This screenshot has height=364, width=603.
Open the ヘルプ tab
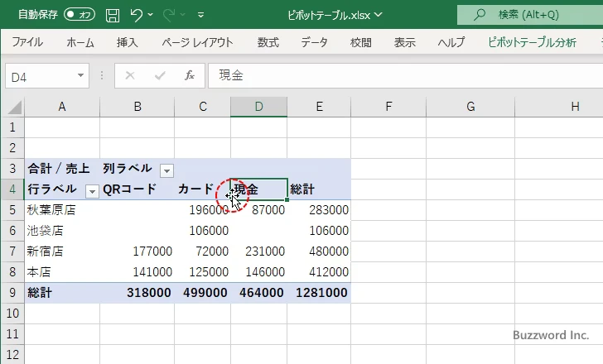click(451, 42)
